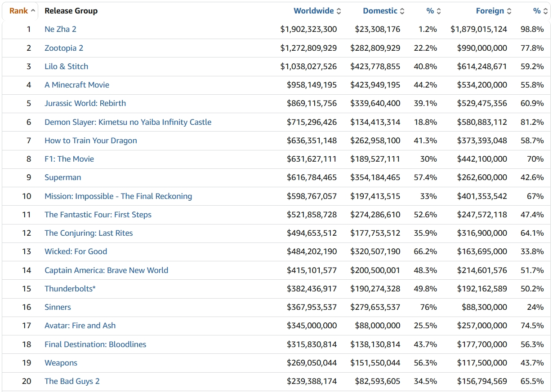Image resolution: width=553 pixels, height=392 pixels.
Task: View Jurassic World: Rebirth details
Action: [85, 103]
